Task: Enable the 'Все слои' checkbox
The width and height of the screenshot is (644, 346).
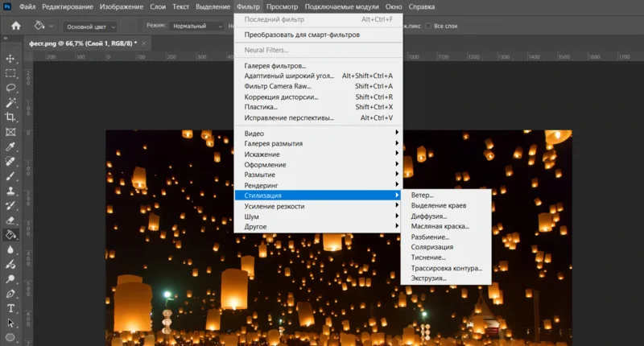Action: (428, 26)
